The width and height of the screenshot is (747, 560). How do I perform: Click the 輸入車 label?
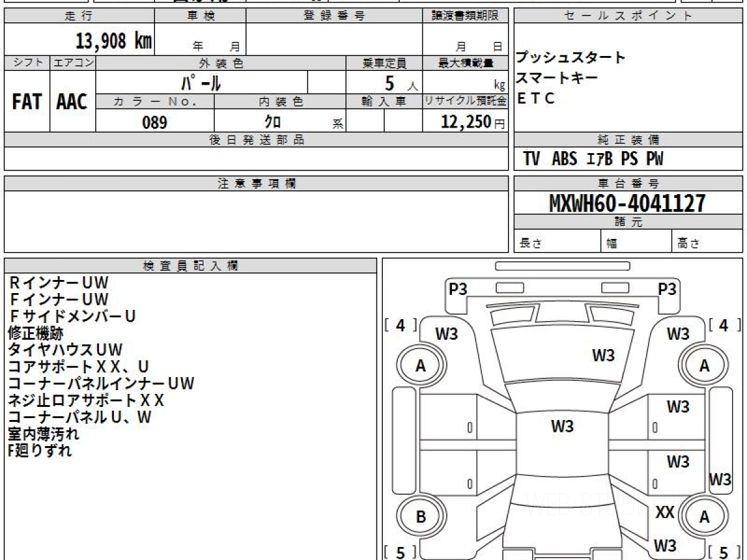click(x=384, y=101)
